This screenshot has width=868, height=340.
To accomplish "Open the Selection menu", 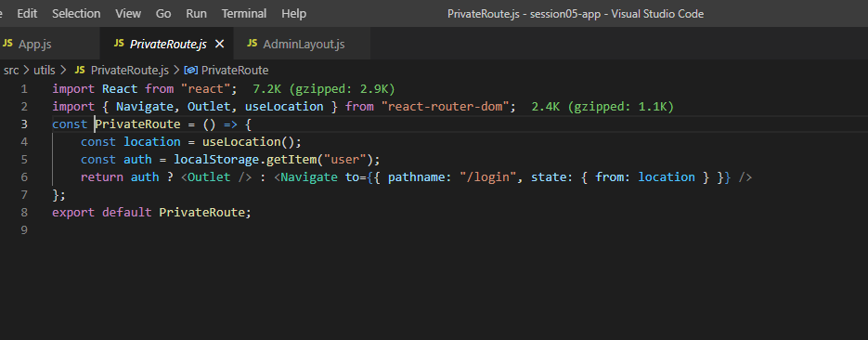I will click(76, 13).
